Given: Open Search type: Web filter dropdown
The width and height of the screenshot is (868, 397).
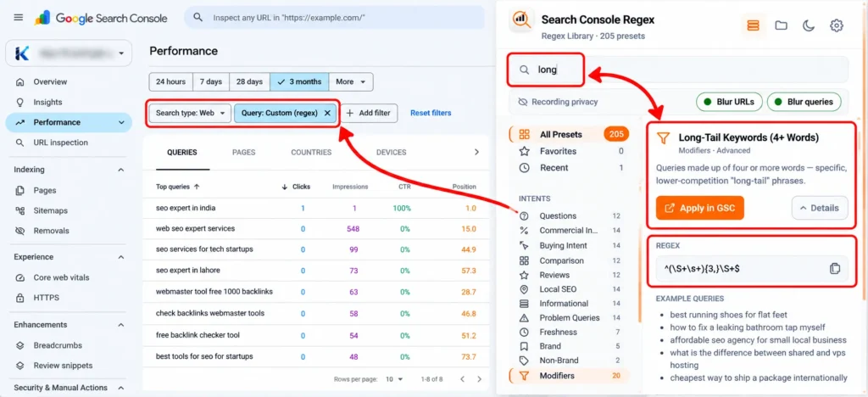Looking at the screenshot, I should coord(190,113).
